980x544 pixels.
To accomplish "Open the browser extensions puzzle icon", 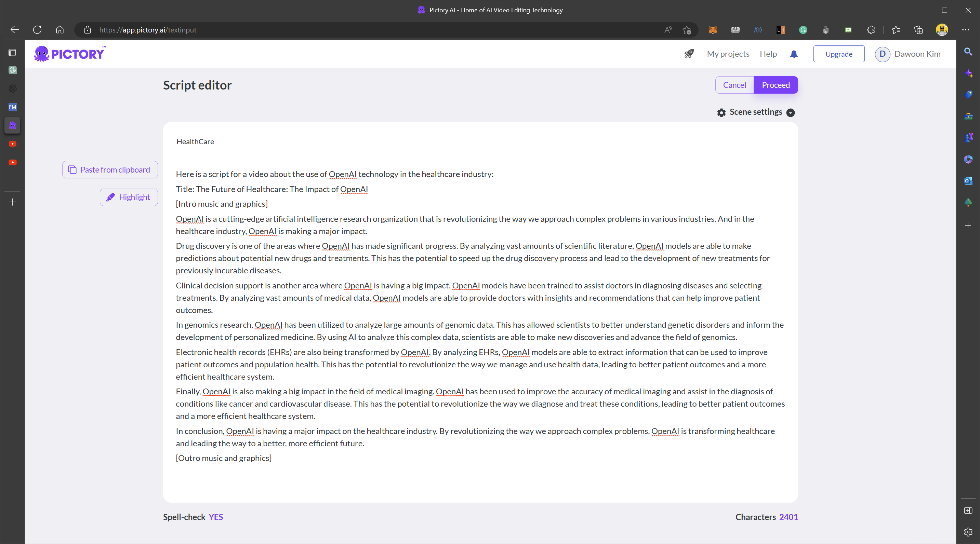I will point(871,30).
